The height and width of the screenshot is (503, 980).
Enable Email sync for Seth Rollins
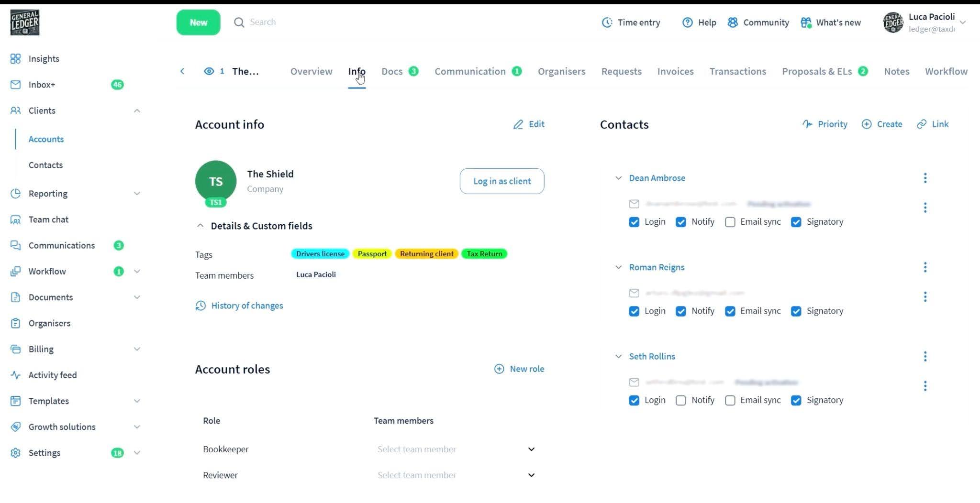[x=730, y=400]
